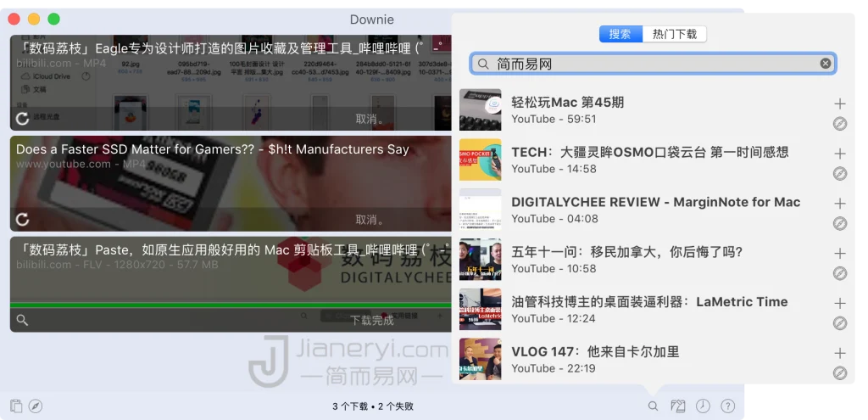Click compass icon for 'TECH：大疆灵眸OSMO' result
868x420 pixels.
click(840, 173)
